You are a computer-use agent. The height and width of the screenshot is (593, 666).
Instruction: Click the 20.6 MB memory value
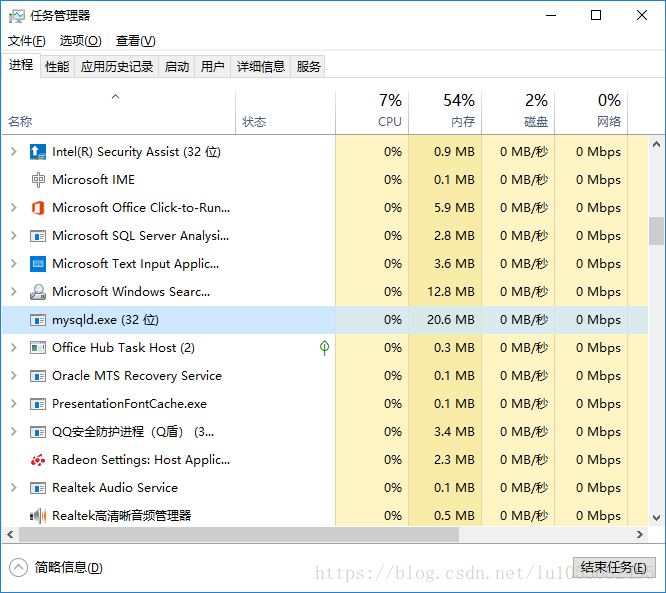(451, 320)
